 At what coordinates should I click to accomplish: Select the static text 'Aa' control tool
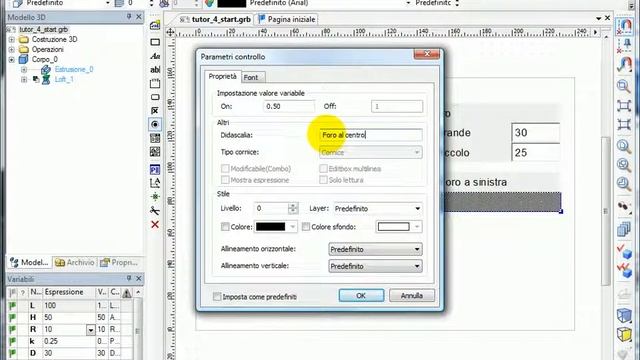click(x=155, y=56)
